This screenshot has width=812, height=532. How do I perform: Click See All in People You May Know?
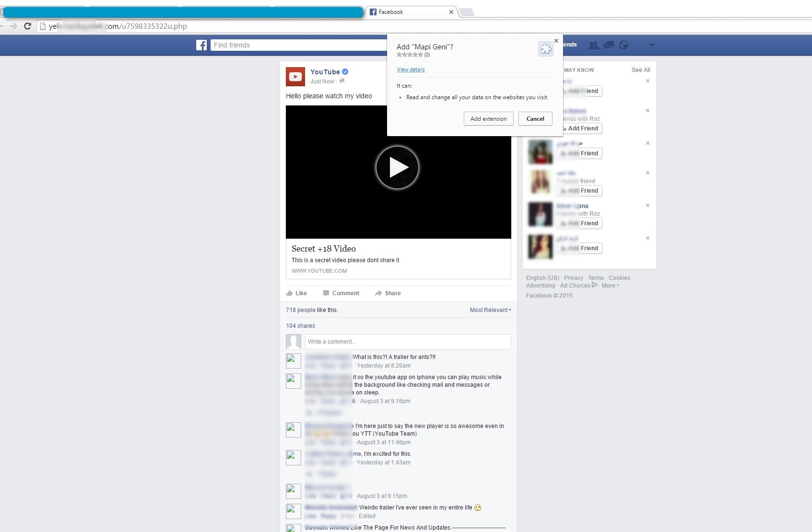tap(641, 70)
